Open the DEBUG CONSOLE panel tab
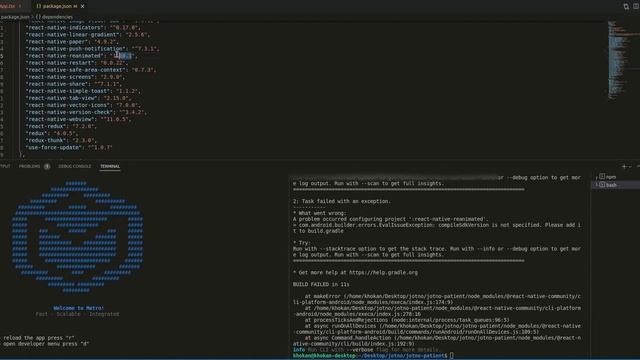Viewport: 640px width, 360px height. coord(75,166)
